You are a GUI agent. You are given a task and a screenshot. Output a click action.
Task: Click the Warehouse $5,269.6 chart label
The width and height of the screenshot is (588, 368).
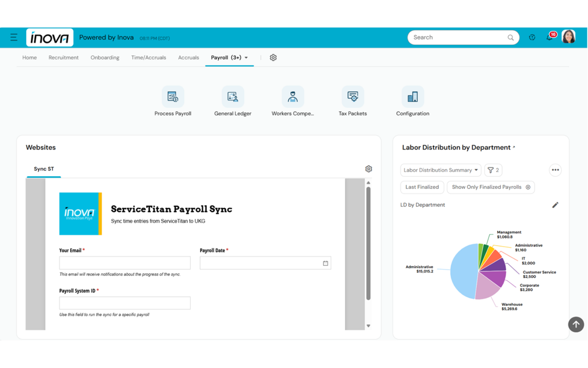coord(512,307)
